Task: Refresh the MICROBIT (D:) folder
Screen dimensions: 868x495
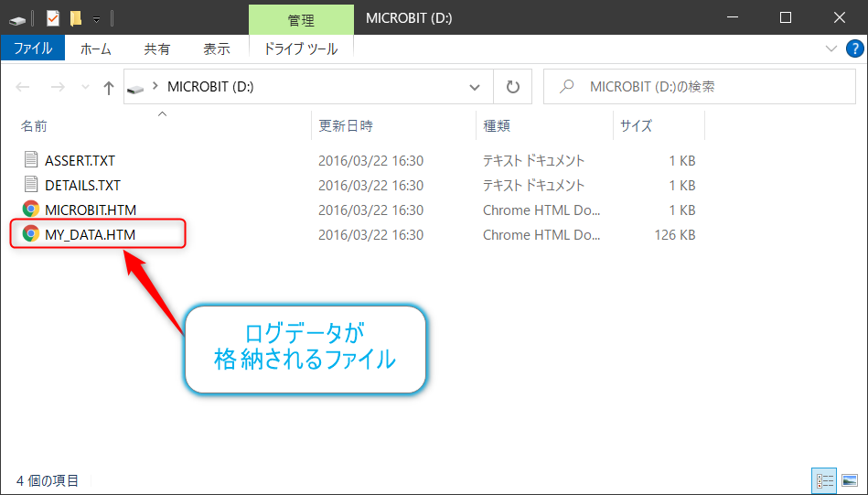Action: (513, 87)
